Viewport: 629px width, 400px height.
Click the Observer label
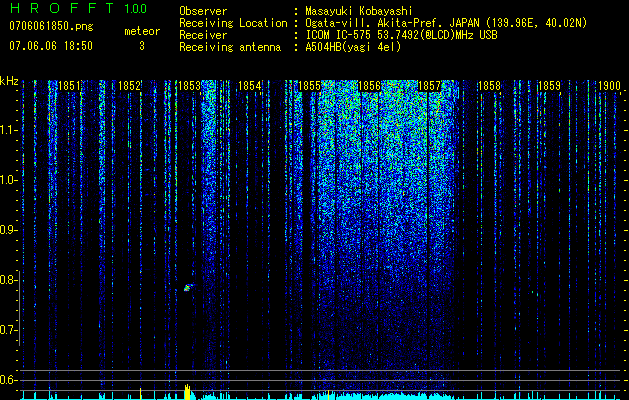tap(203, 11)
